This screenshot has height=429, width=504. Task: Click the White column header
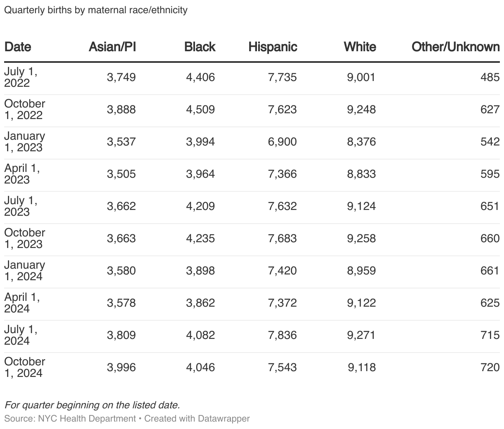point(360,47)
